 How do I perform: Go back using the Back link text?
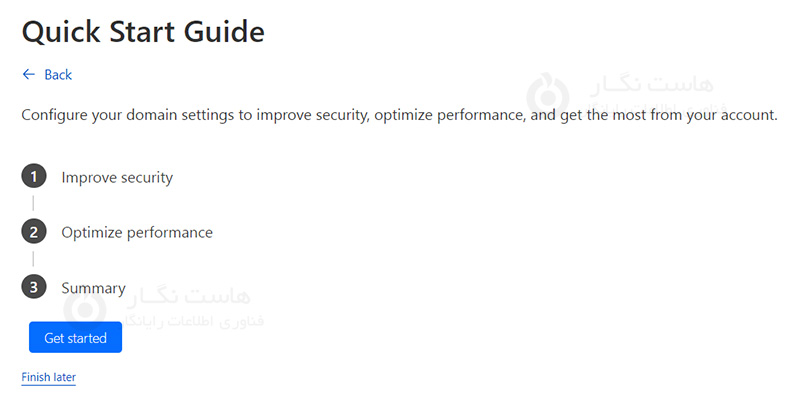(58, 75)
